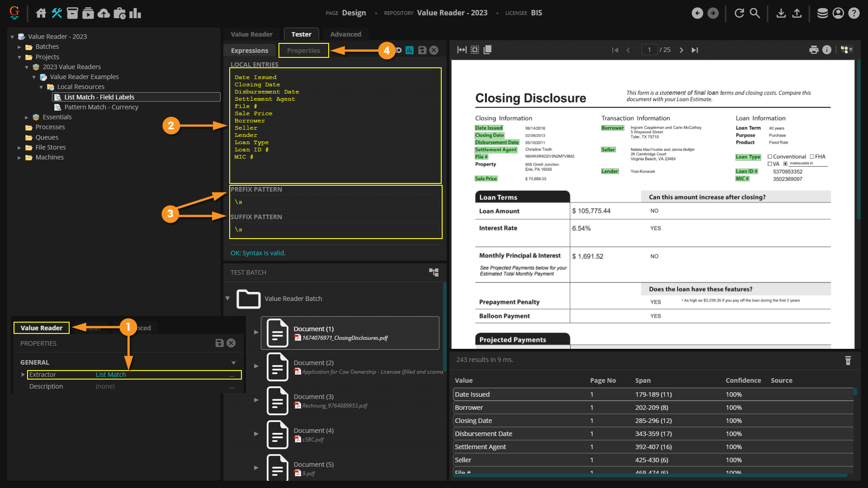Image resolution: width=868 pixels, height=488 pixels.
Task: Collapse the Value Reader Batch folder
Action: click(227, 298)
